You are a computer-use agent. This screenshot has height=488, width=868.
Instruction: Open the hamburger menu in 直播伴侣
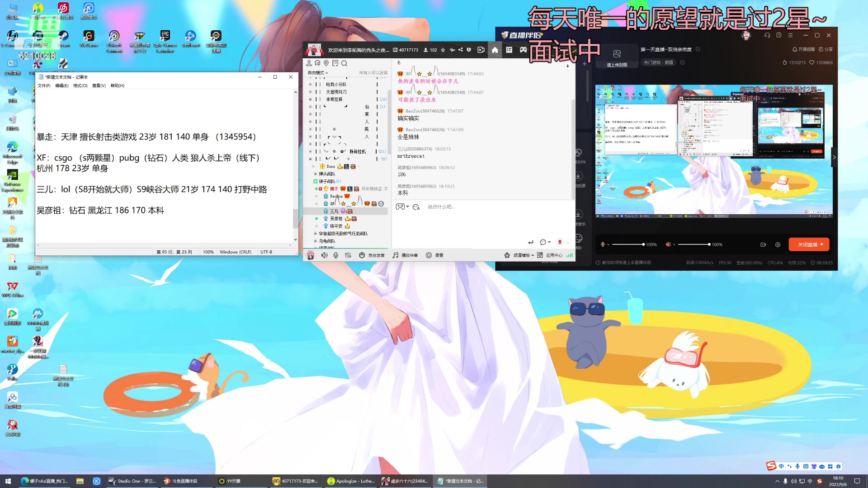790,35
